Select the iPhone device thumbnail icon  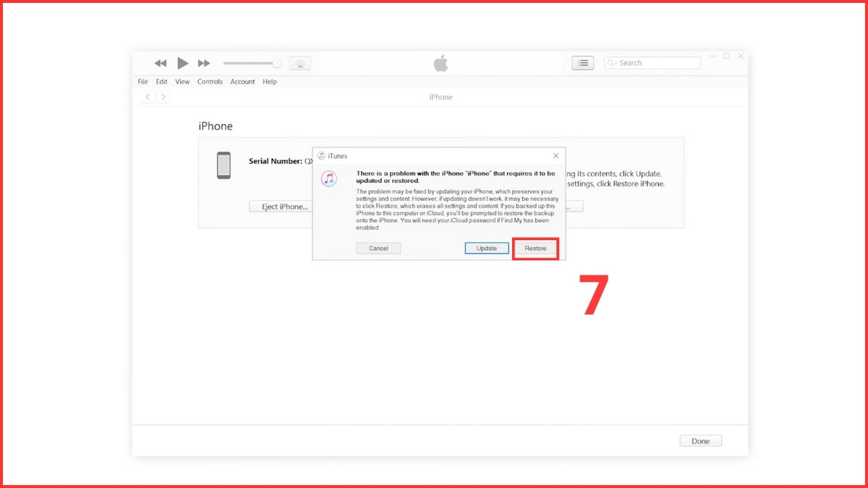tap(224, 165)
